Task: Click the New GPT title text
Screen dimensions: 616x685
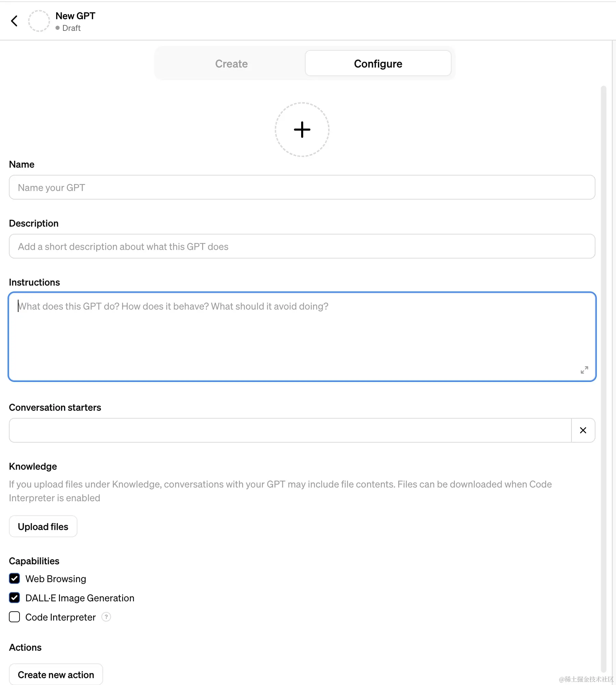Action: tap(75, 16)
